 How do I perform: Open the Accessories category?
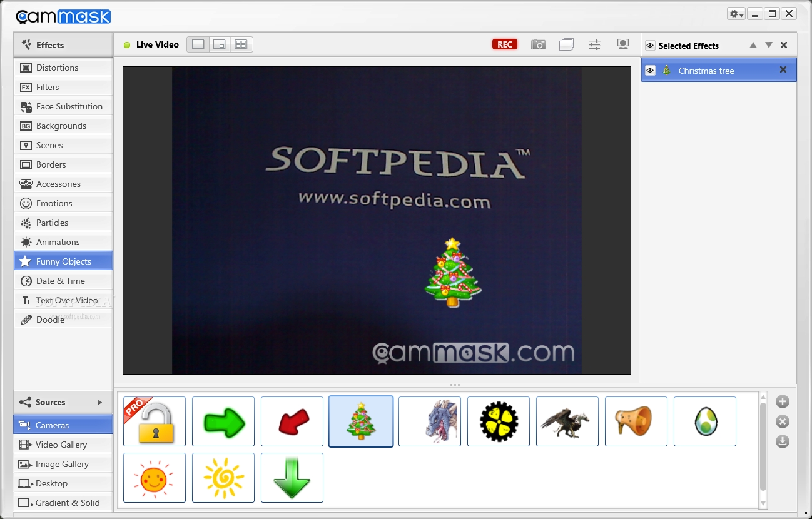point(63,184)
